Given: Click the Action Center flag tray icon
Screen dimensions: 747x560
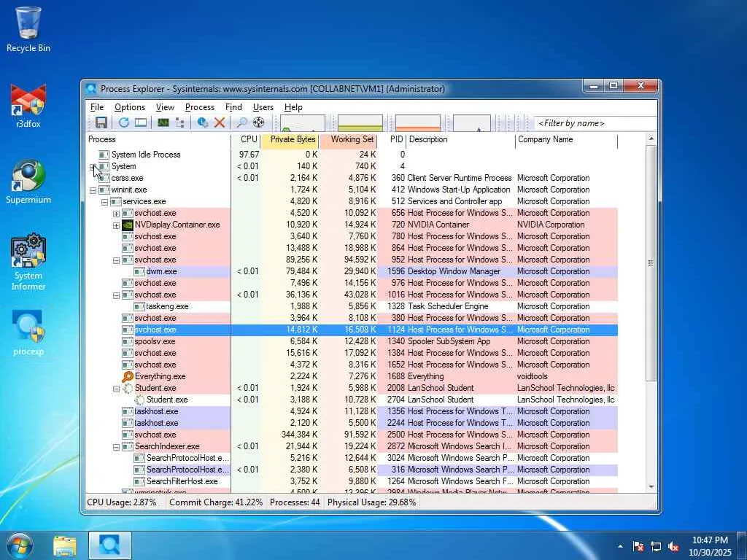Looking at the screenshot, I should [638, 546].
